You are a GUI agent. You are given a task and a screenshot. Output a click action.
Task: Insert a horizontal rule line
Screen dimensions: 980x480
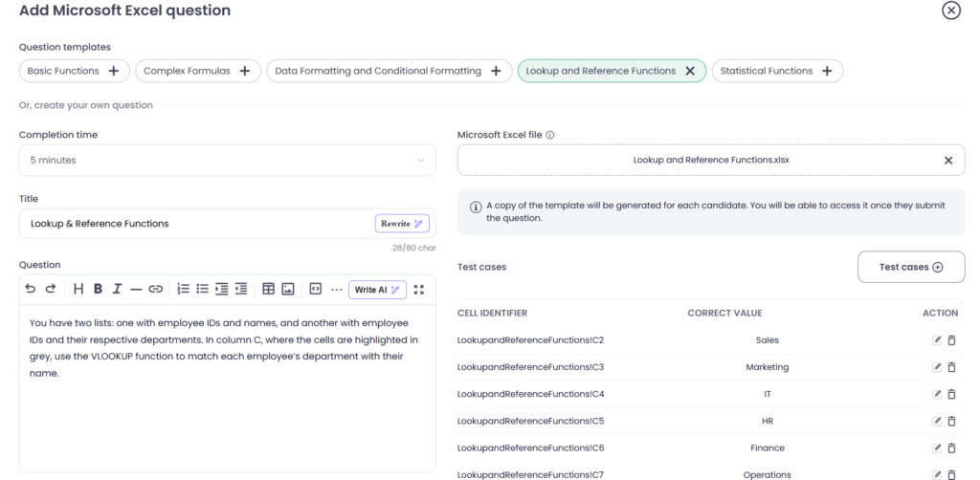tap(136, 289)
